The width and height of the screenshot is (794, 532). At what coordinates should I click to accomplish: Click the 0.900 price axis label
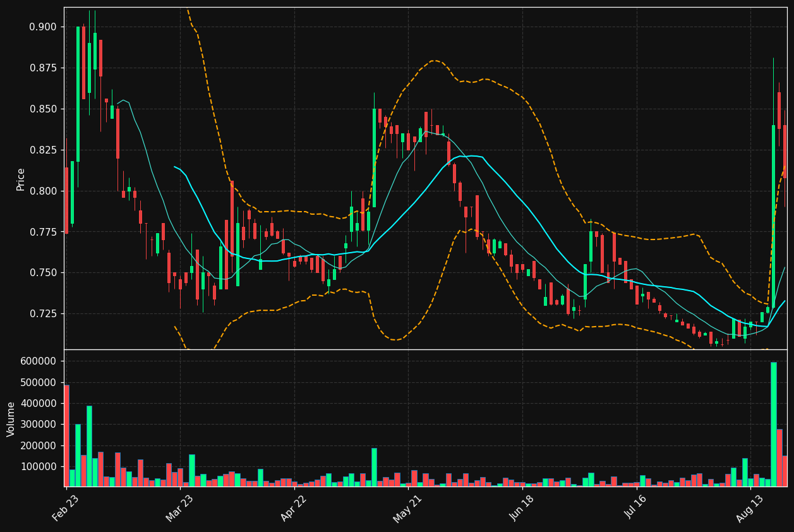coord(43,27)
